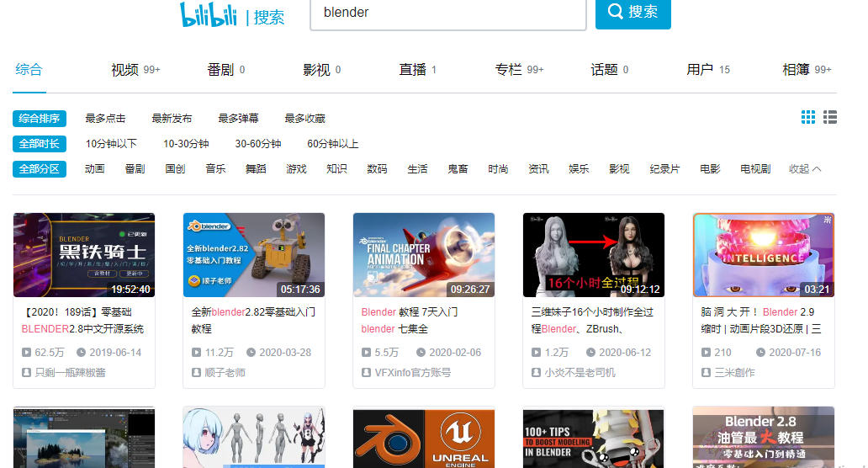Visit uploader 只剩一瓶辣椒酱
Screen dimensions: 868x468
pos(70,373)
